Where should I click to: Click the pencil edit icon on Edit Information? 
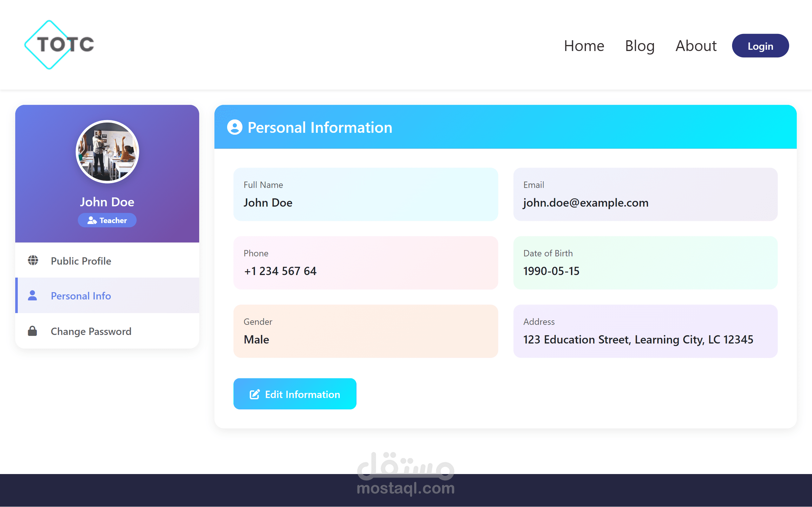click(255, 394)
